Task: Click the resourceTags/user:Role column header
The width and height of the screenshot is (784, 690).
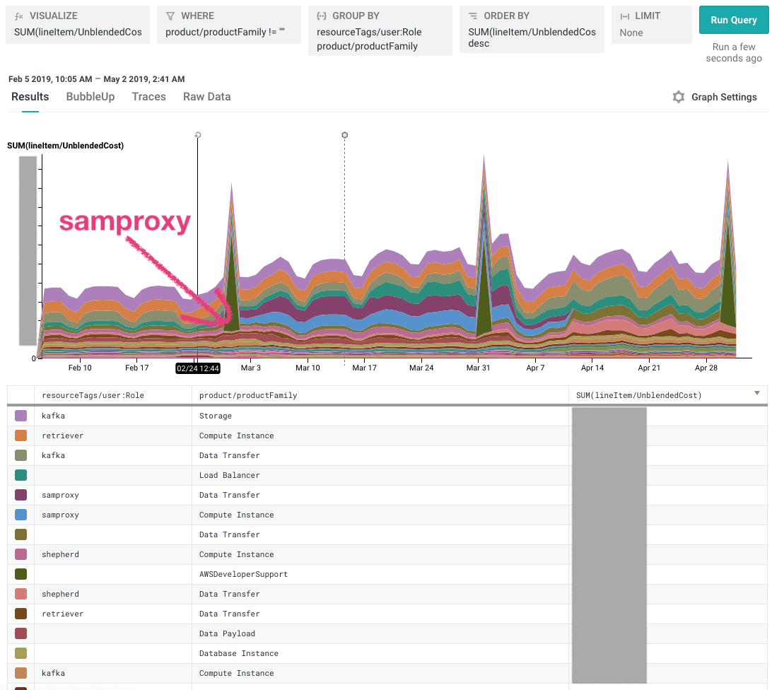Action: click(93, 395)
